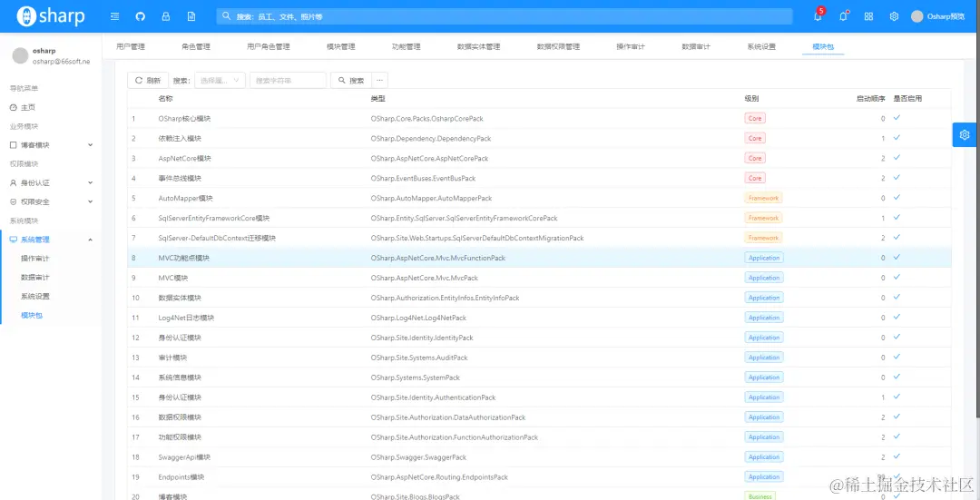The width and height of the screenshot is (980, 500).
Task: Switch to the 功能管理 tab
Action: 406,47
